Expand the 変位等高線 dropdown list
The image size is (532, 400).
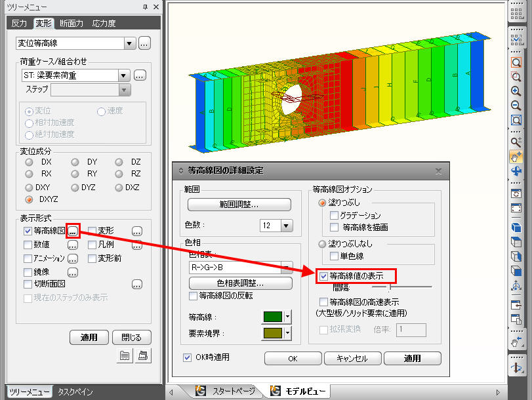pyautogui.click(x=129, y=43)
